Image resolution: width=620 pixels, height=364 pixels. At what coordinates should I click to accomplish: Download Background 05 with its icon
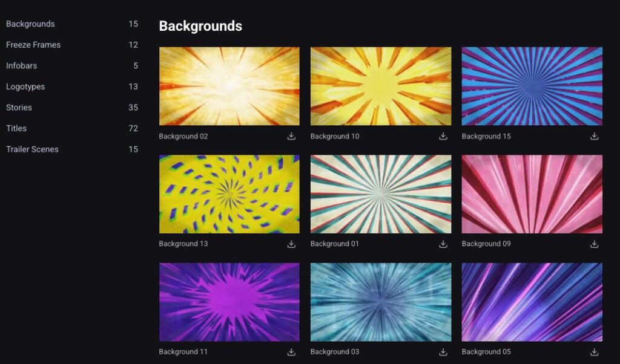[x=595, y=352]
